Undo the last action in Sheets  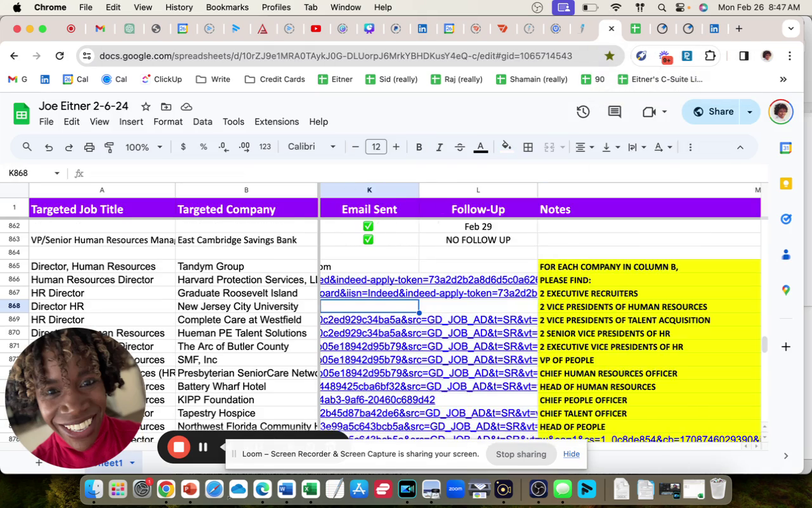48,147
